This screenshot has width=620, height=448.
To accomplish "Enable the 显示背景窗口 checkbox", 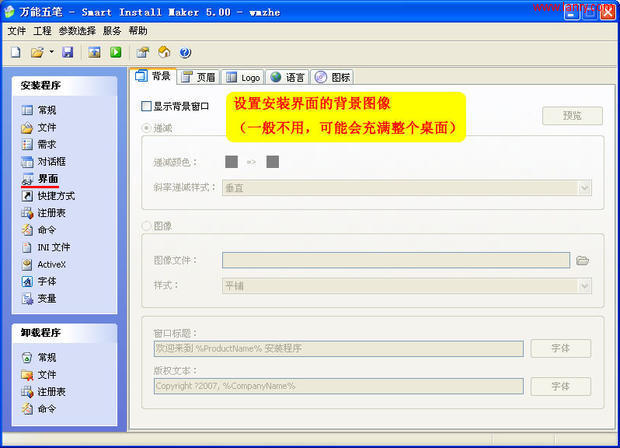I will coord(146,106).
